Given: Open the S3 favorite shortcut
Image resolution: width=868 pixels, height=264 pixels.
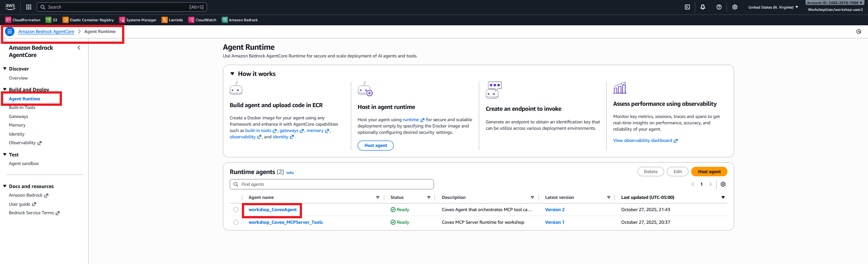Looking at the screenshot, I should pos(51,20).
